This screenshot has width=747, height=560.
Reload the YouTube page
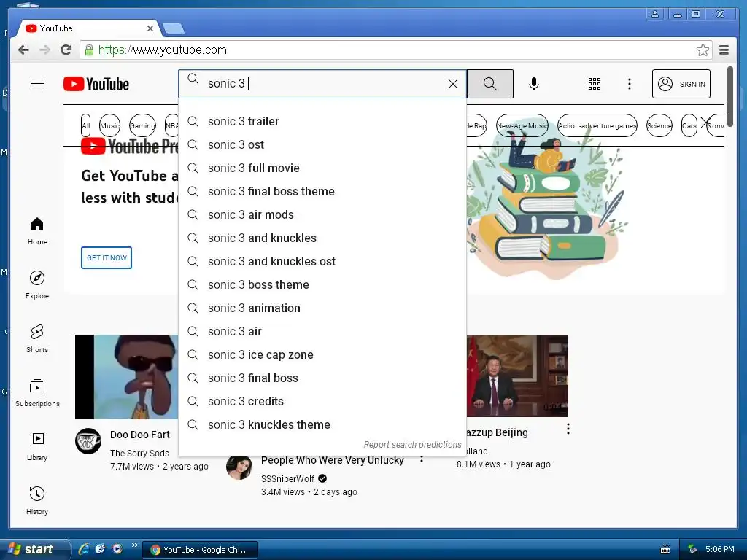pos(66,50)
